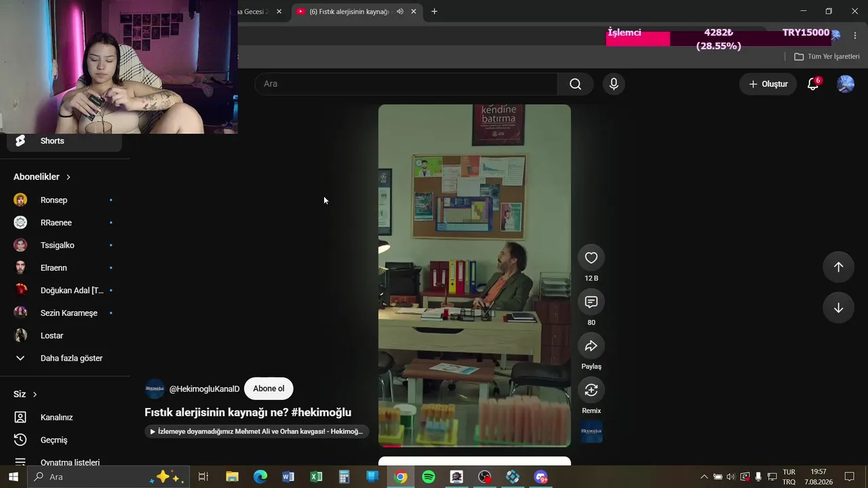868x488 pixels.
Task: Open Spotify from taskbar
Action: (x=429, y=477)
